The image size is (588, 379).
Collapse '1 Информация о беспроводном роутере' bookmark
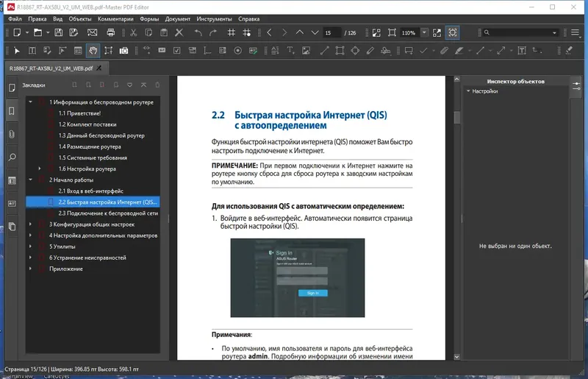click(30, 102)
